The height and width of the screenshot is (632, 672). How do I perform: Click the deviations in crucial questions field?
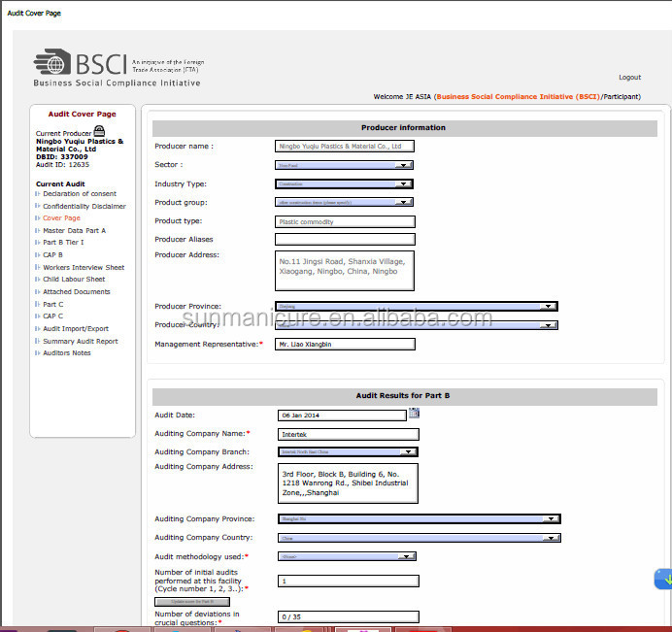tap(349, 617)
